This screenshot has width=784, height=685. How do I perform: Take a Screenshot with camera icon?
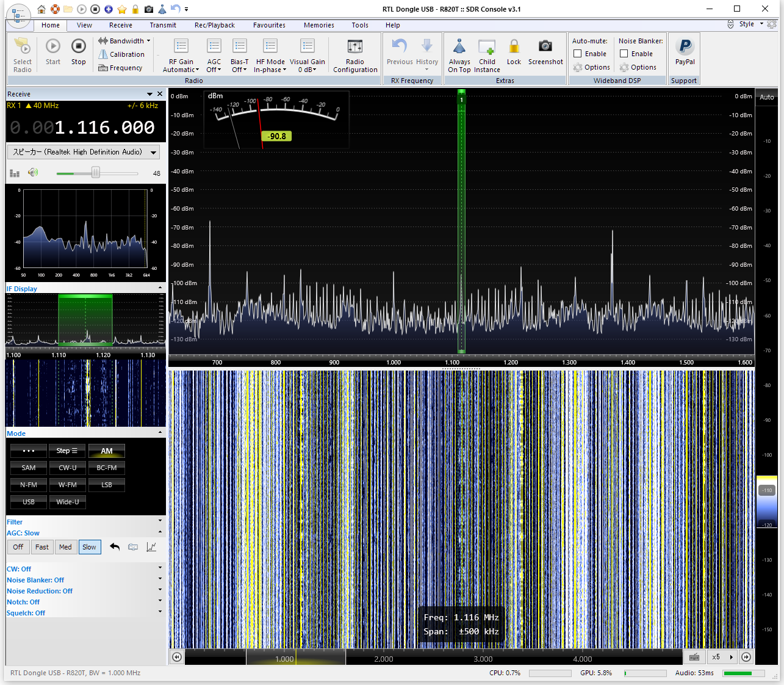pyautogui.click(x=545, y=46)
